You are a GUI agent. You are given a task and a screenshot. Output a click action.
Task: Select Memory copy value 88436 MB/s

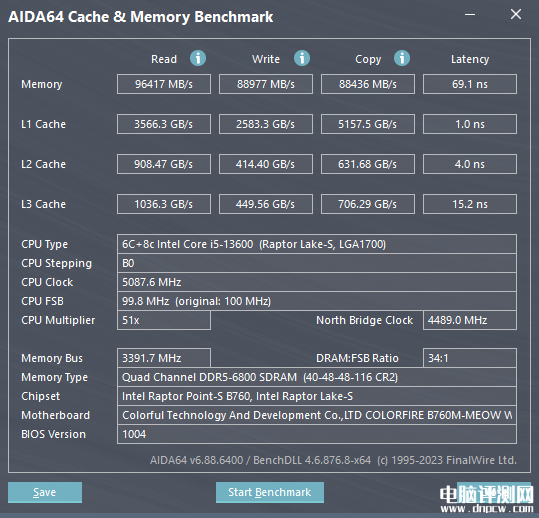click(368, 84)
